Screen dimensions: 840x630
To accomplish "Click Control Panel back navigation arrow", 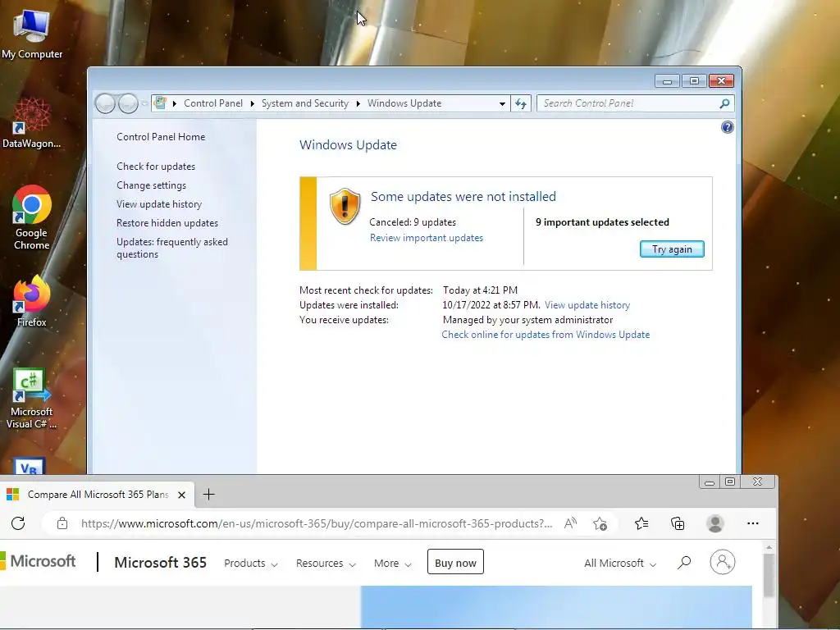I will (x=106, y=103).
